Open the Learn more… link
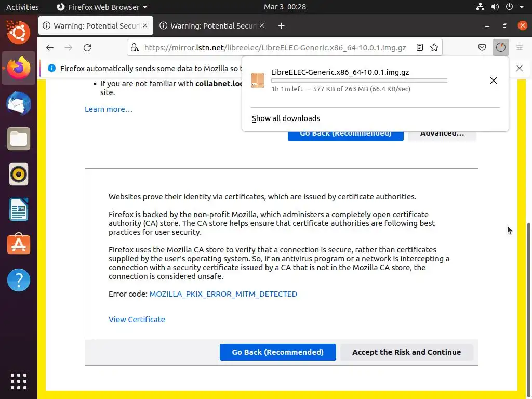This screenshot has height=399, width=532. click(109, 109)
